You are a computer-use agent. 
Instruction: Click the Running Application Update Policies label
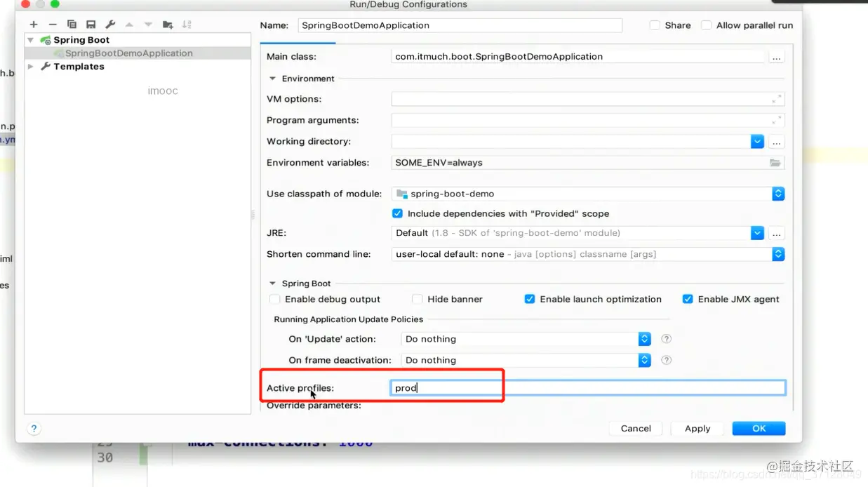point(349,319)
